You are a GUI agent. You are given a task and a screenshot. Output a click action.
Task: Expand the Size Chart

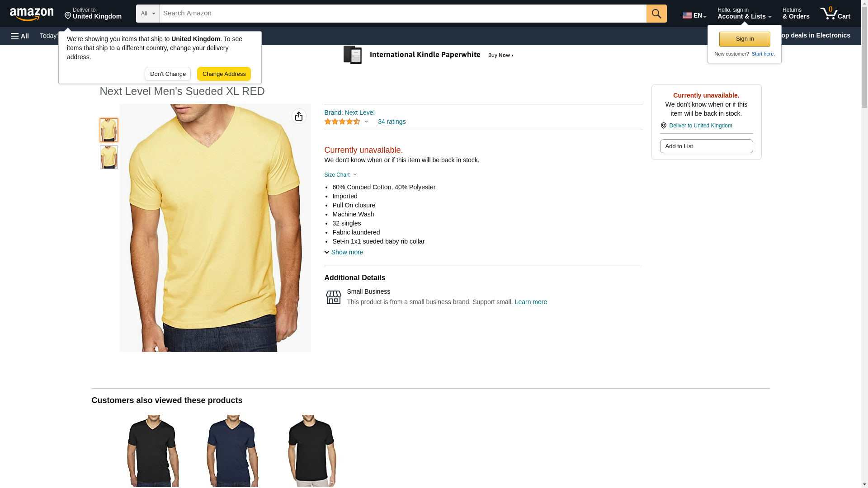340,175
